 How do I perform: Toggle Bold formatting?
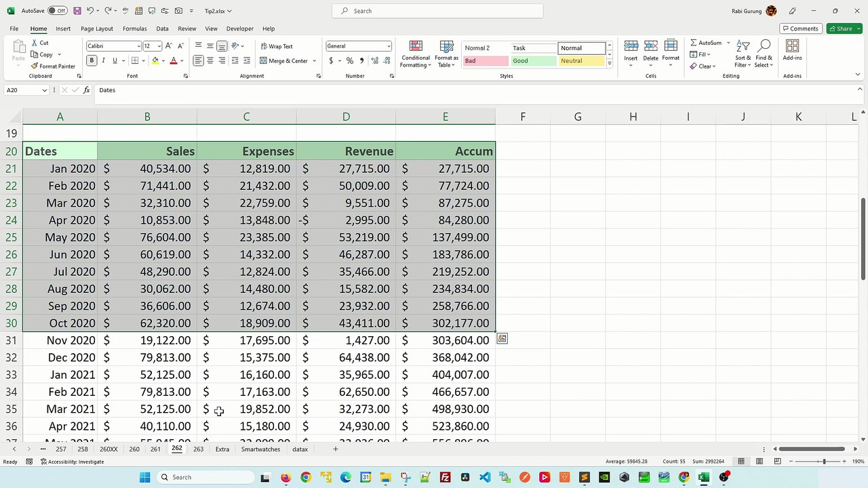coord(92,60)
